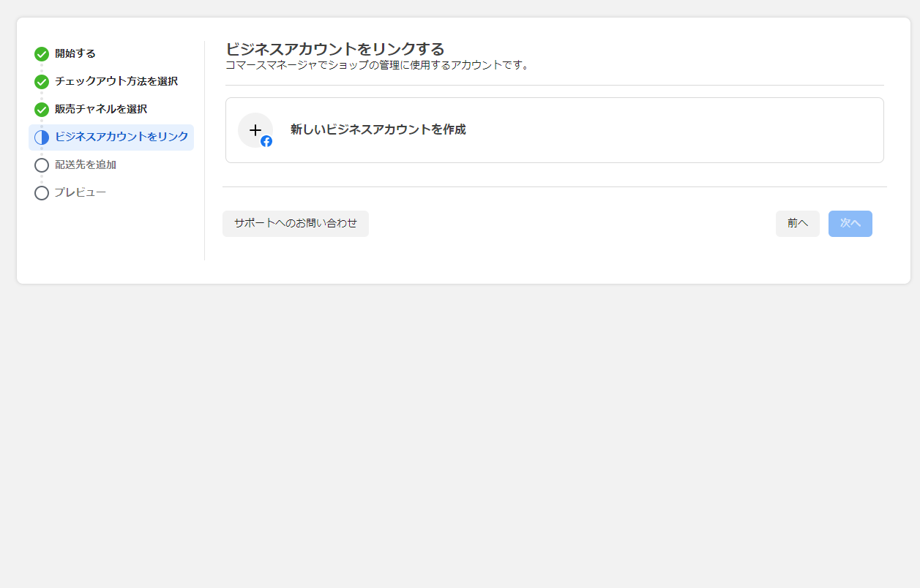Click the small Facebook logo badge

(266, 141)
